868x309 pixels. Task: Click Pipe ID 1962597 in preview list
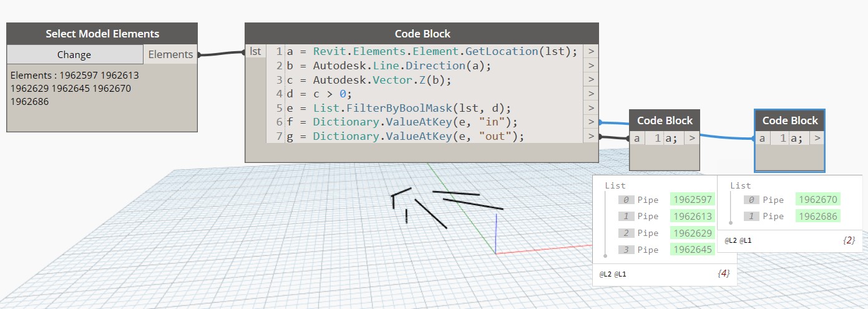pos(691,200)
